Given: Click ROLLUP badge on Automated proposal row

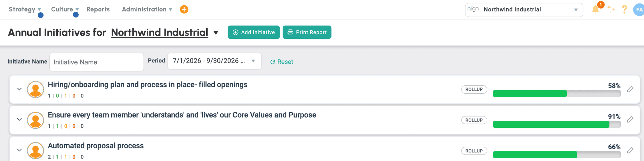Looking at the screenshot, I should click(x=474, y=151).
